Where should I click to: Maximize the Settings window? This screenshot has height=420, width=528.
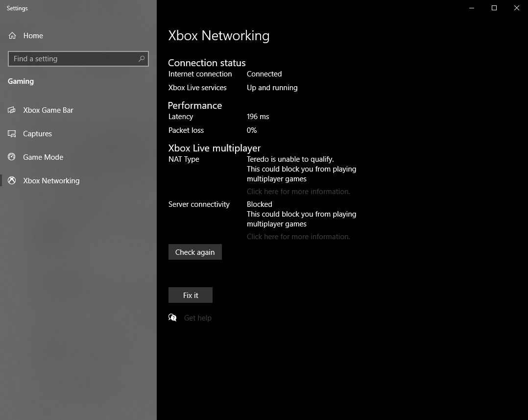[x=494, y=8]
